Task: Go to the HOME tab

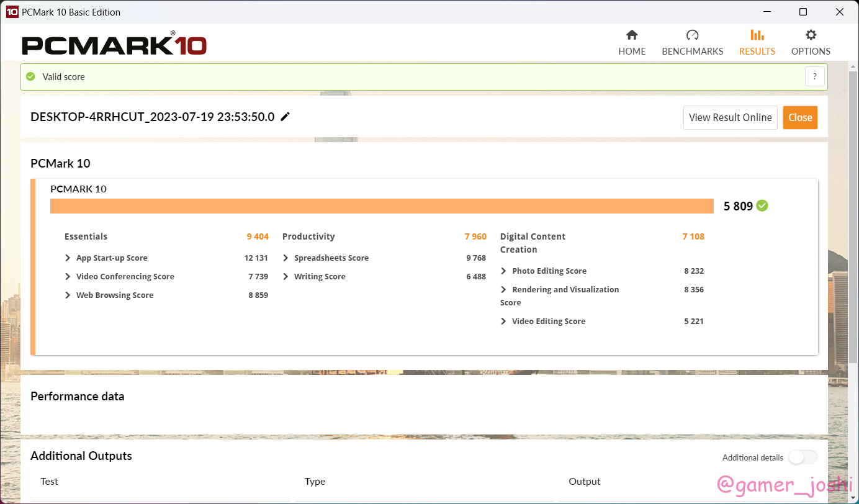Action: pos(632,43)
